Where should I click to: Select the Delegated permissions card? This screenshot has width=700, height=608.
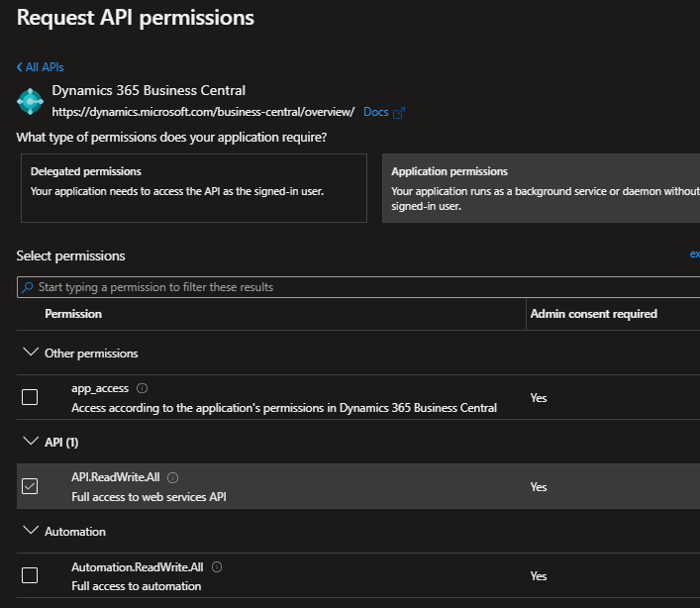pos(194,188)
